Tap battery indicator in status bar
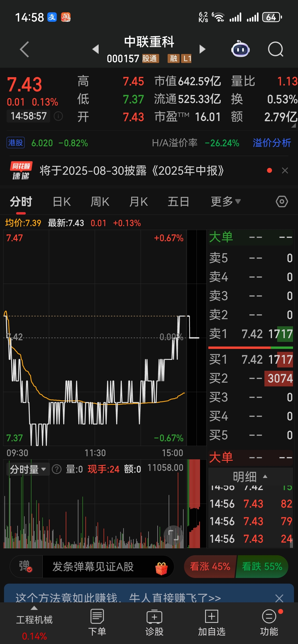Viewport: 298px width, 644px height. point(272,17)
